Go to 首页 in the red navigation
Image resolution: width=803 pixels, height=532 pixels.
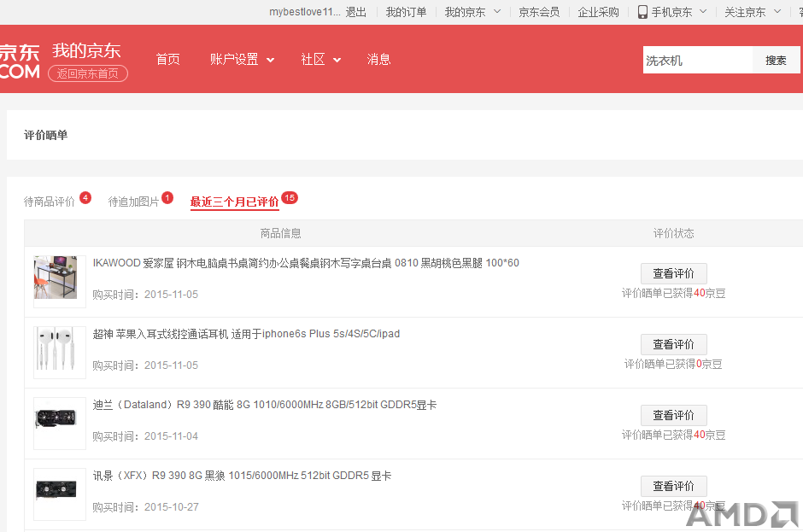pyautogui.click(x=168, y=60)
